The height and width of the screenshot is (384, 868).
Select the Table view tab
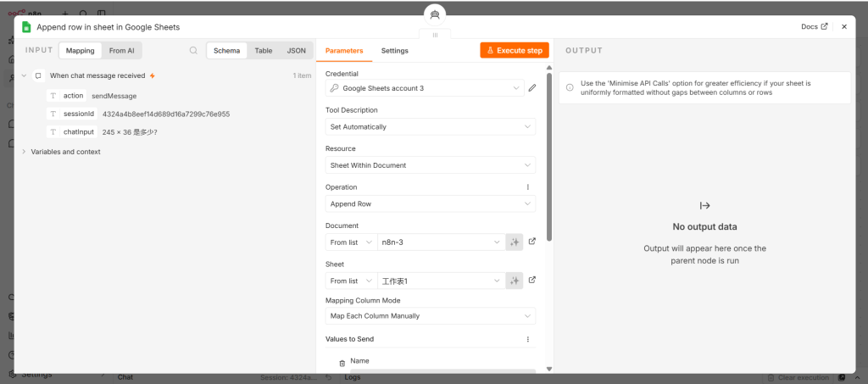point(264,50)
